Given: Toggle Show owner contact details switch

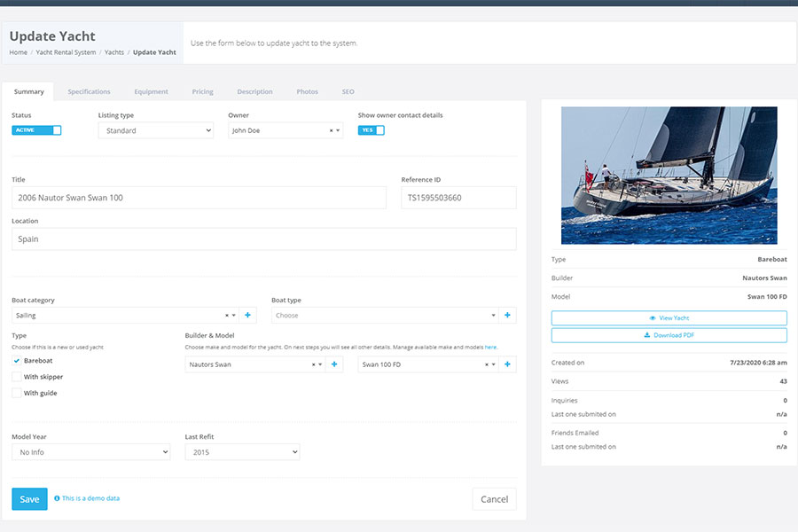Looking at the screenshot, I should (371, 130).
